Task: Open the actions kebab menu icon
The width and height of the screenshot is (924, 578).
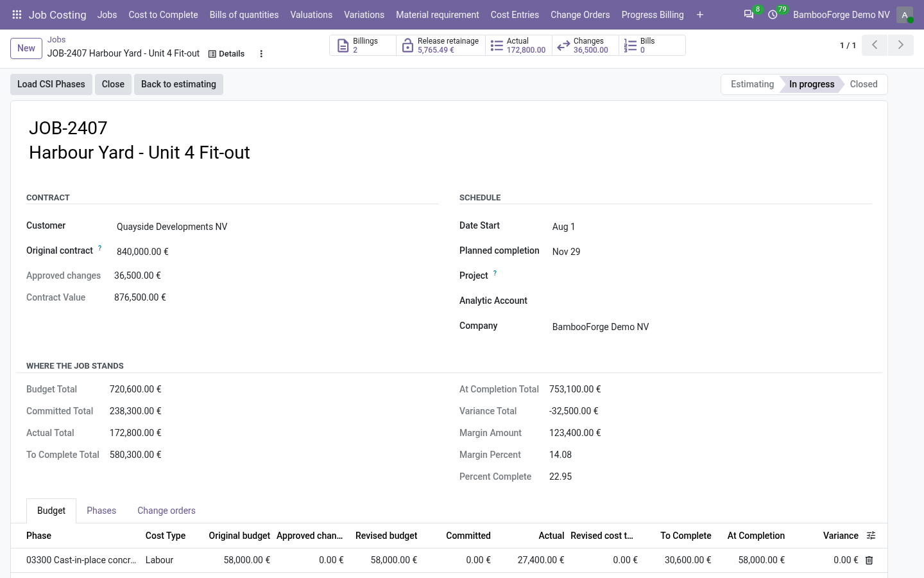Action: (x=261, y=54)
